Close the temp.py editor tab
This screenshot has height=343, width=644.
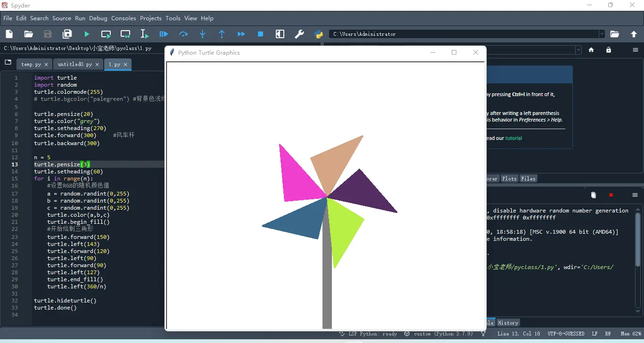tap(46, 65)
